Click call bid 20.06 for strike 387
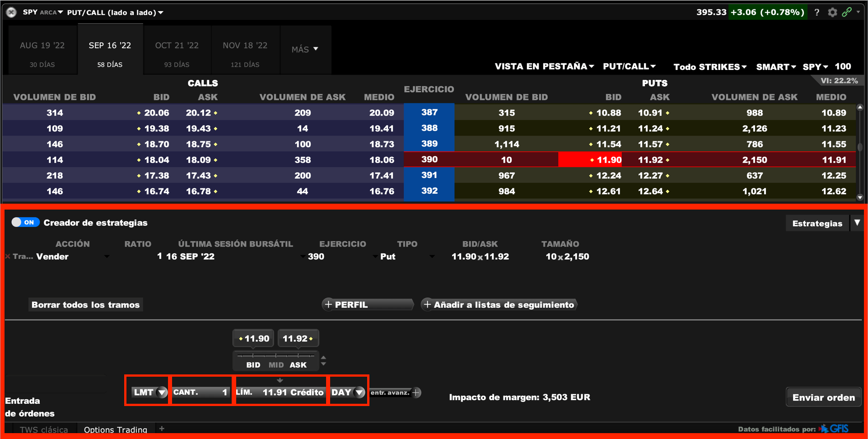This screenshot has width=868, height=439. coord(156,113)
